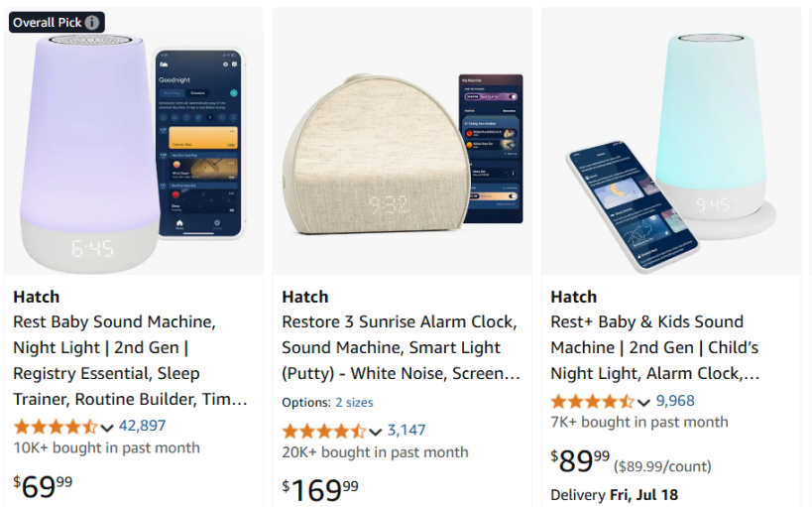Expand the rating chevron next to 9,968
The width and height of the screenshot is (812, 507).
click(x=644, y=402)
